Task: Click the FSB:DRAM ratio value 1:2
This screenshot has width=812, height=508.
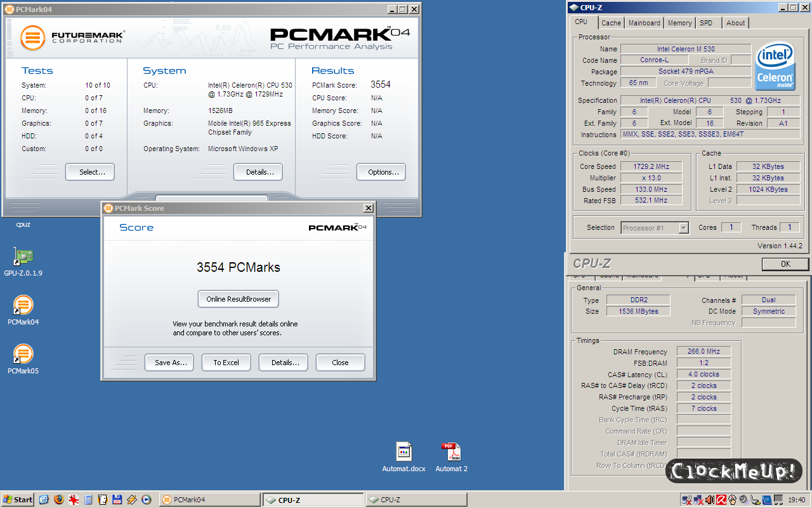Action: (x=704, y=363)
